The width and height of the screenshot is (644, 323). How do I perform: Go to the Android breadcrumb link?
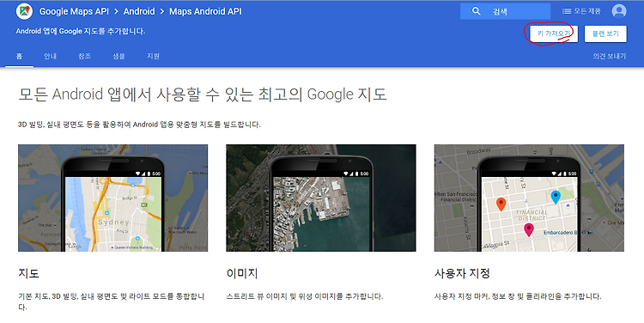tap(139, 11)
